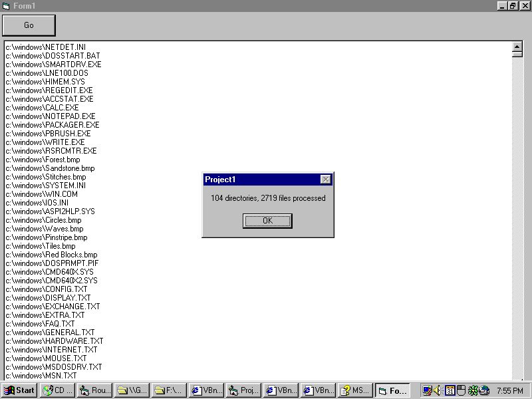Screen dimensions: 532x399
Task: Close the Project1 message box with X
Action: tap(325, 180)
